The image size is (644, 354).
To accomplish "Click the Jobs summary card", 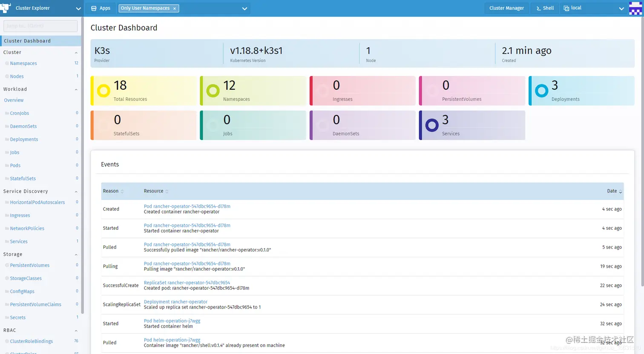I will pyautogui.click(x=253, y=126).
